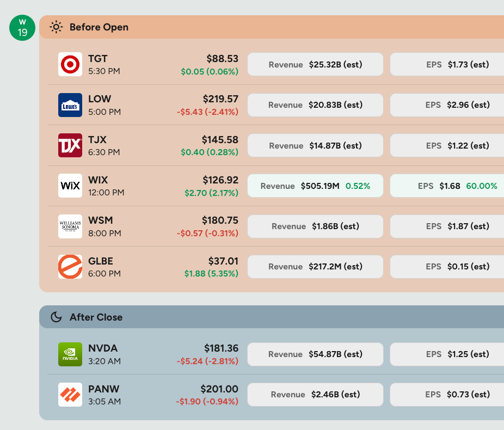Open the Before Open section header
Viewport: 504px width, 430px height.
click(x=272, y=27)
